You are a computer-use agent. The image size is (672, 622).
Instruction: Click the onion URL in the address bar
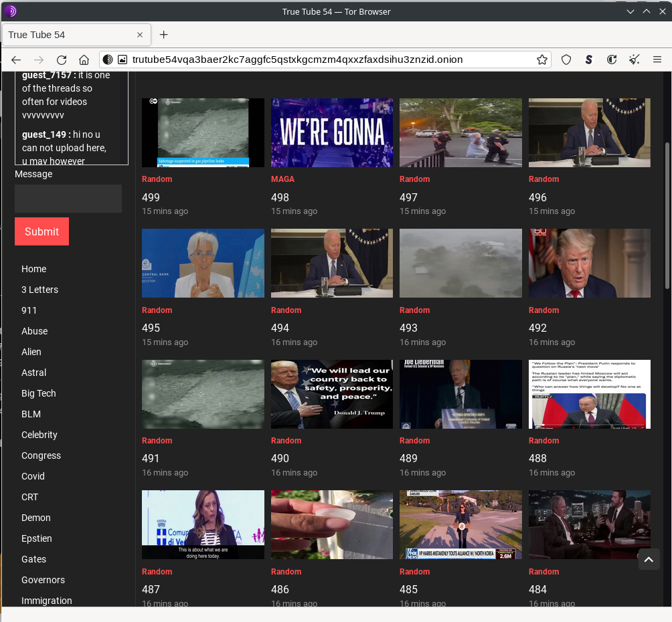click(x=297, y=60)
